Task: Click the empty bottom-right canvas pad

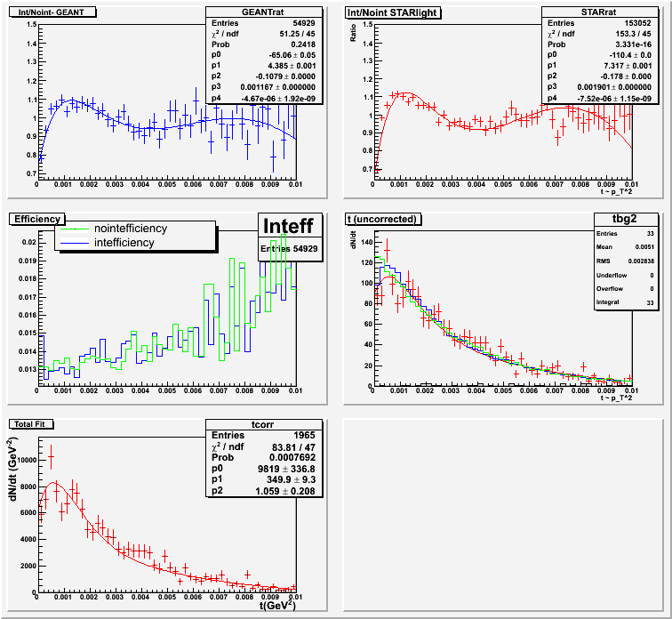Action: point(502,515)
